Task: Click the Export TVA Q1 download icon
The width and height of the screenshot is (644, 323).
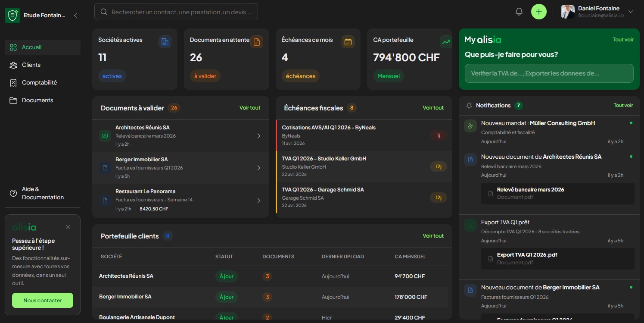Action: coord(470,225)
